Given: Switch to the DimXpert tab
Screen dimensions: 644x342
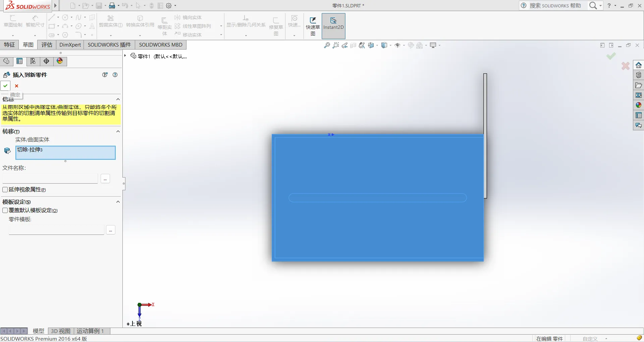Looking at the screenshot, I should point(70,45).
